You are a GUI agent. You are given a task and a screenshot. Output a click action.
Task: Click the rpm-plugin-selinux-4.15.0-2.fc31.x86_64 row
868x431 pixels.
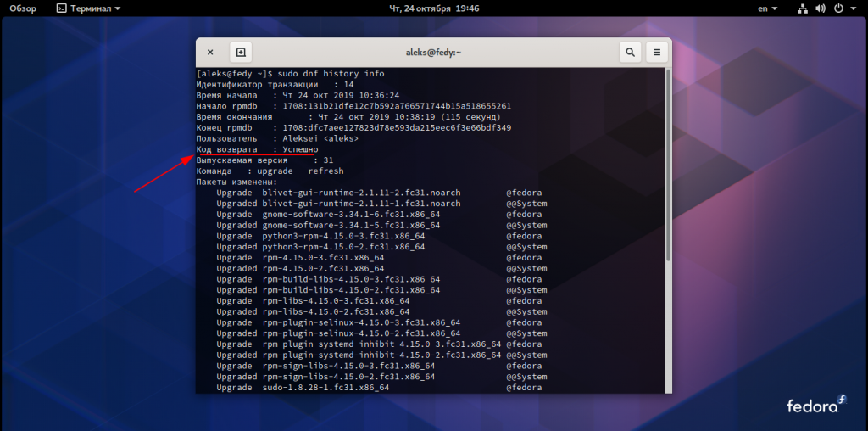point(382,333)
